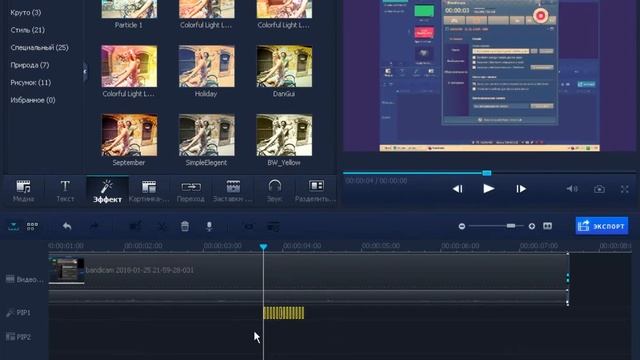Pick the Colorful Light effect left of Holiday

[129, 66]
